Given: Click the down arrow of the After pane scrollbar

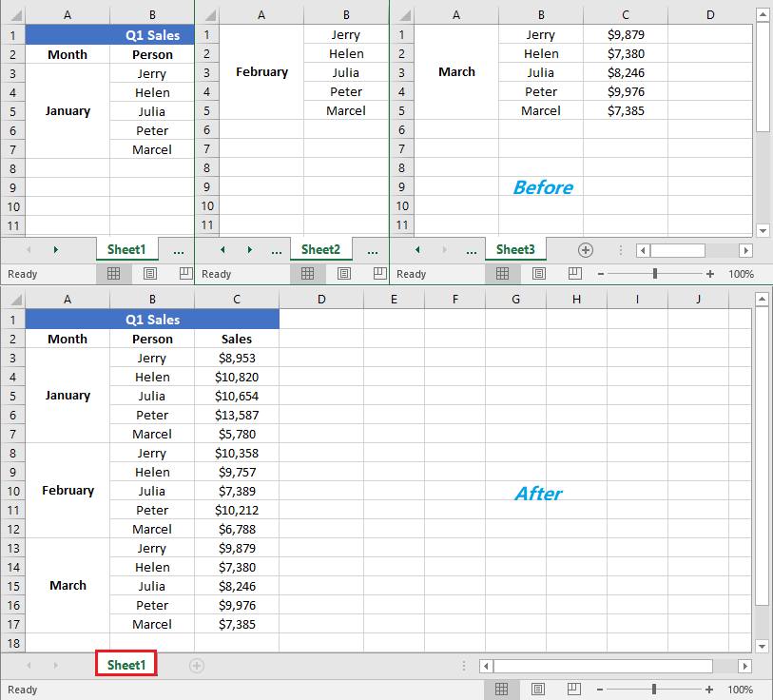Looking at the screenshot, I should pyautogui.click(x=763, y=644).
